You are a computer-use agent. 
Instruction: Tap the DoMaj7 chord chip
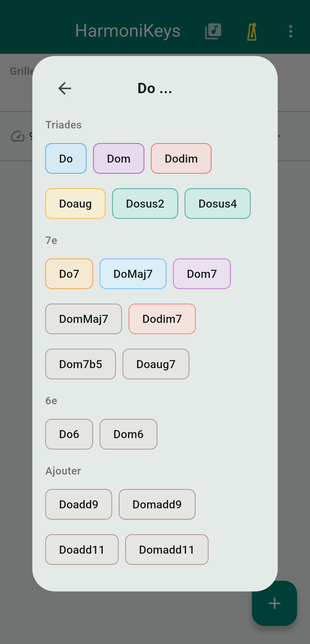point(133,274)
